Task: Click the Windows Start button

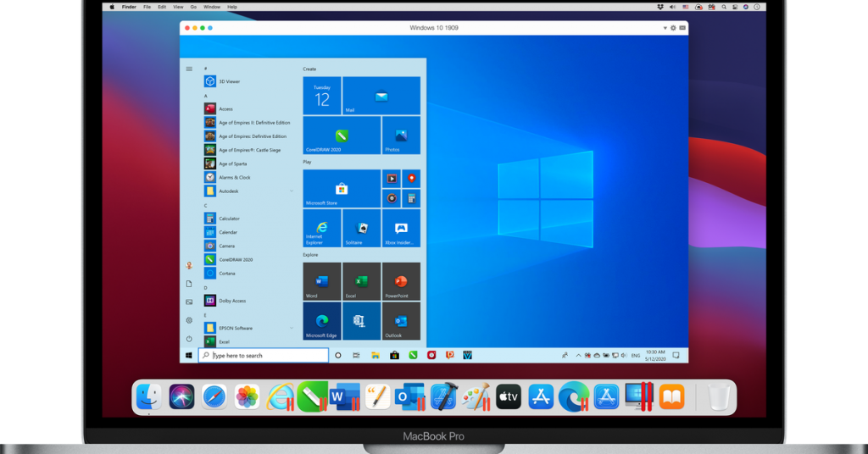Action: point(189,356)
